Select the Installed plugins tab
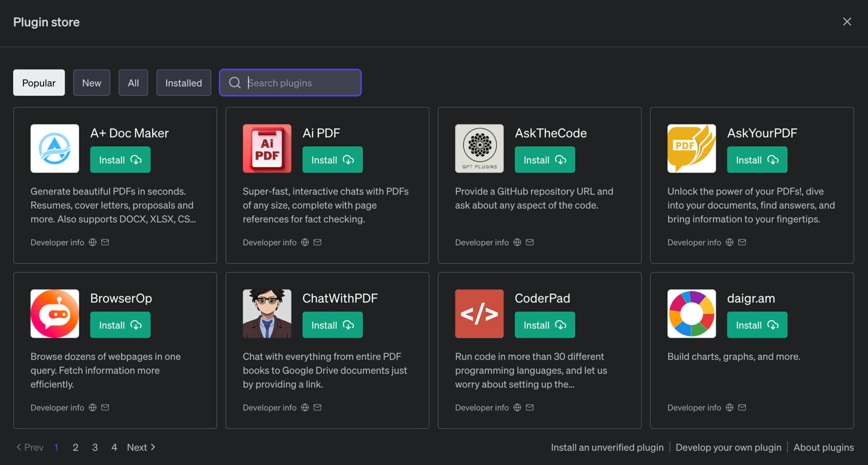The width and height of the screenshot is (868, 465). (x=184, y=83)
